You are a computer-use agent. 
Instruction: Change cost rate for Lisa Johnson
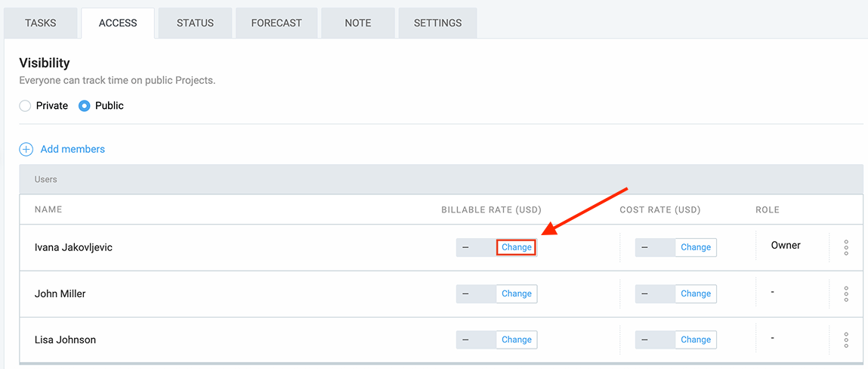(696, 340)
